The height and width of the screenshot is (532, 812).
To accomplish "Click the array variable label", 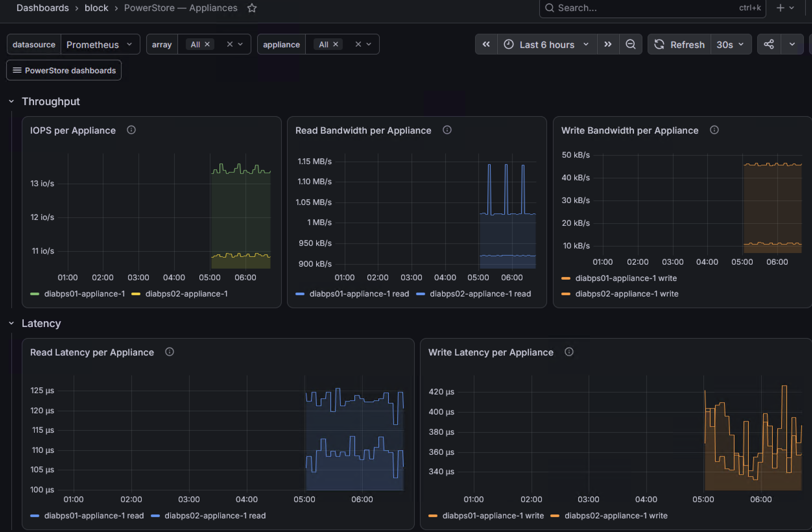I will pyautogui.click(x=162, y=44).
